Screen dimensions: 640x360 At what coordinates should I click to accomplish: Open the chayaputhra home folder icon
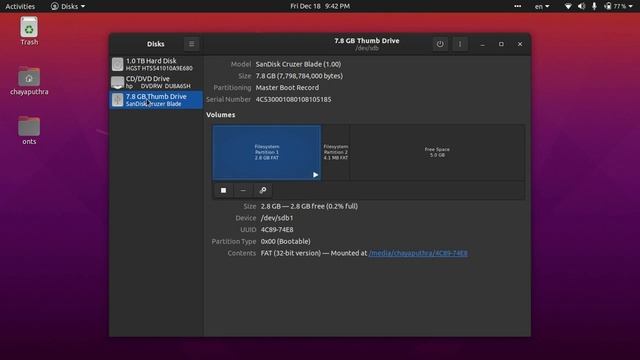click(29, 81)
